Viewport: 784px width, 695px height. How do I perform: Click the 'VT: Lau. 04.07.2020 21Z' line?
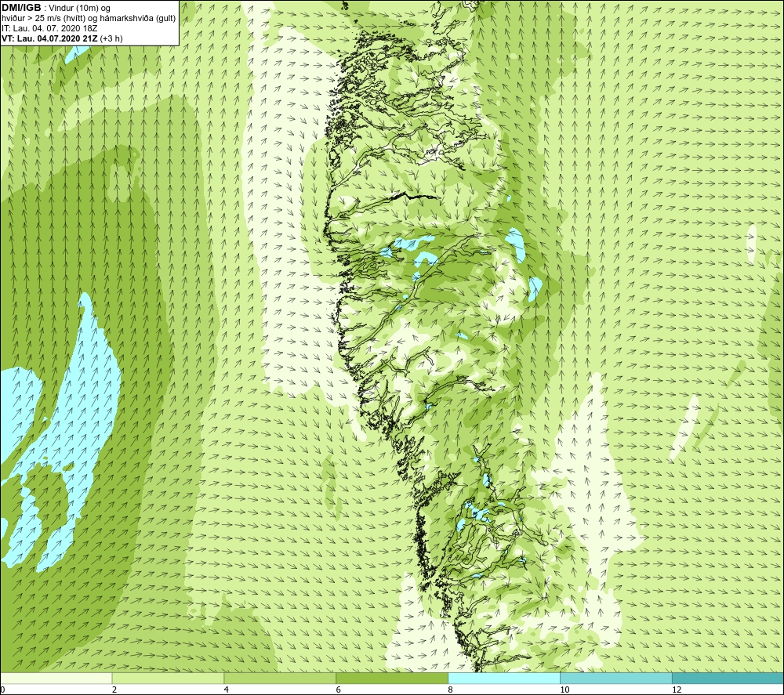coord(51,38)
